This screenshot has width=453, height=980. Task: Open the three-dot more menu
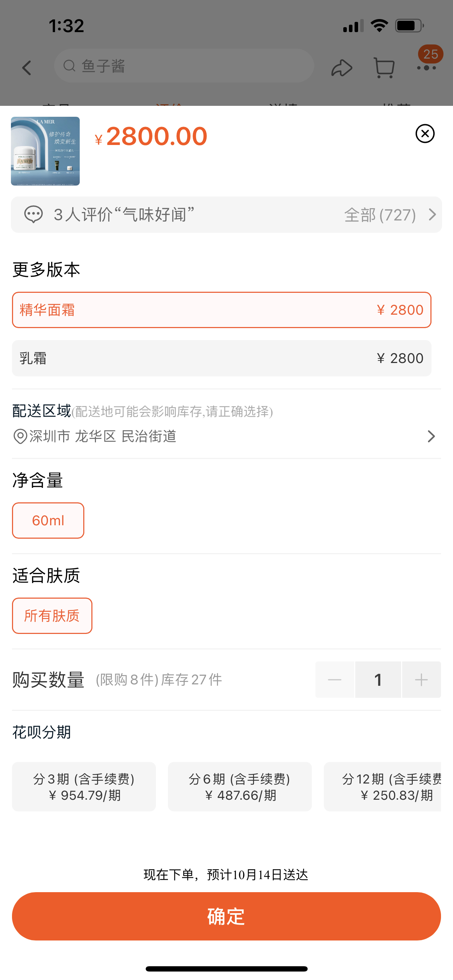tap(427, 68)
